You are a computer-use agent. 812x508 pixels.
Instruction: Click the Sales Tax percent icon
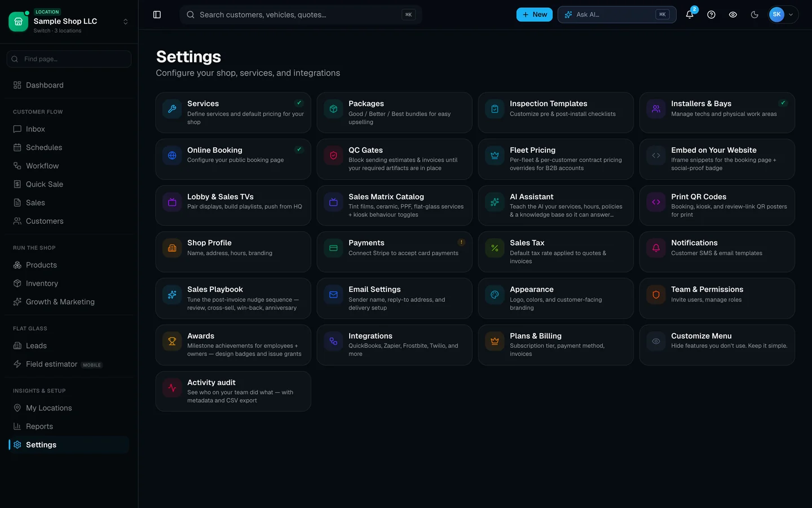pos(495,248)
